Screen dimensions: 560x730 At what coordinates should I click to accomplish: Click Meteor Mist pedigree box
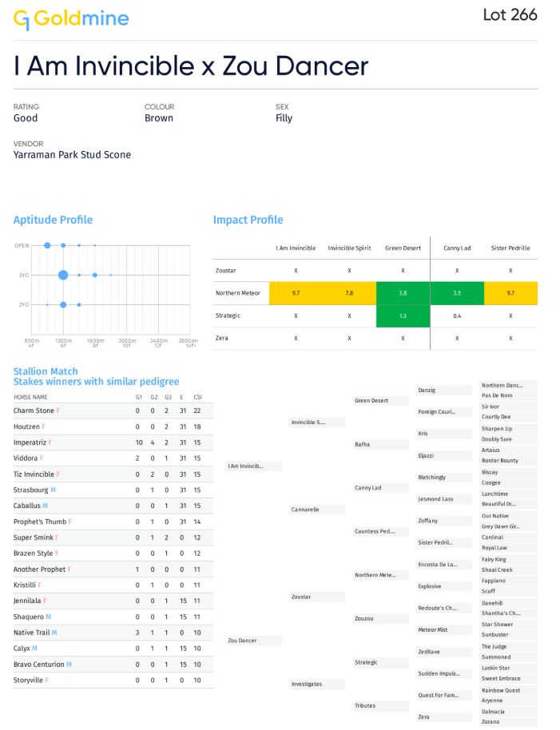[x=444, y=630]
